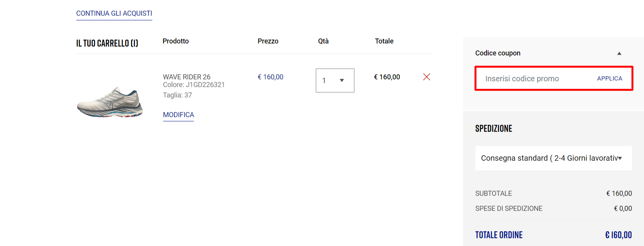Click the Prezzo column header
The width and height of the screenshot is (644, 246).
tap(268, 41)
